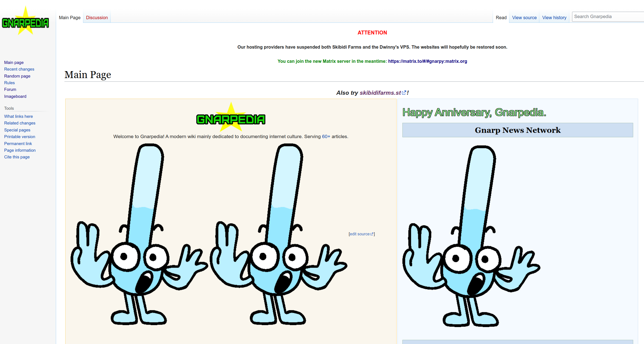
Task: Click the red ATTENTION notice heading
Action: [372, 33]
